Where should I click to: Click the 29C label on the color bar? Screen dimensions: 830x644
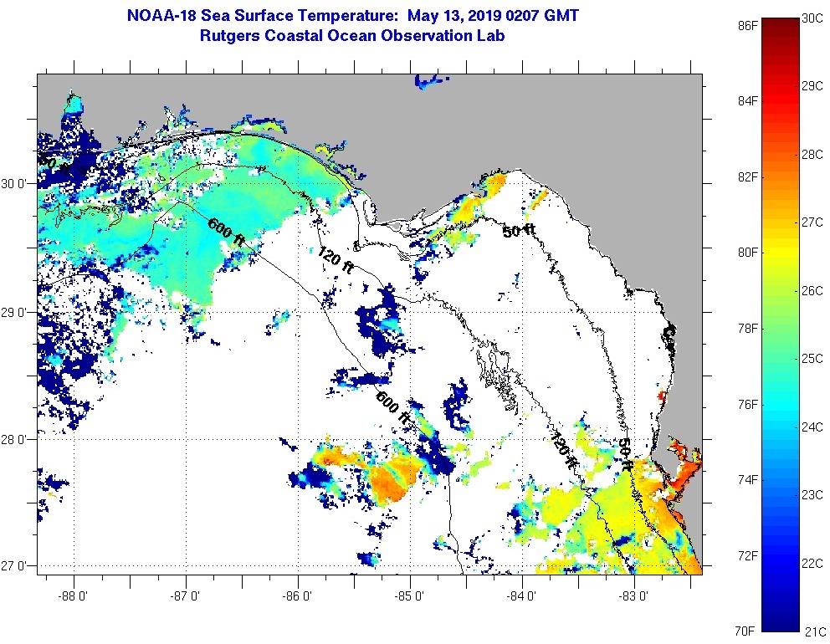click(x=812, y=85)
